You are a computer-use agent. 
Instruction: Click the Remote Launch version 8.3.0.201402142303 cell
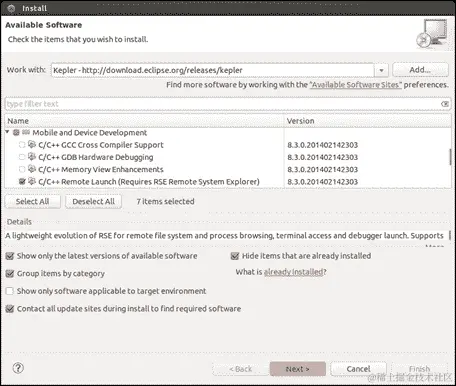pos(322,182)
